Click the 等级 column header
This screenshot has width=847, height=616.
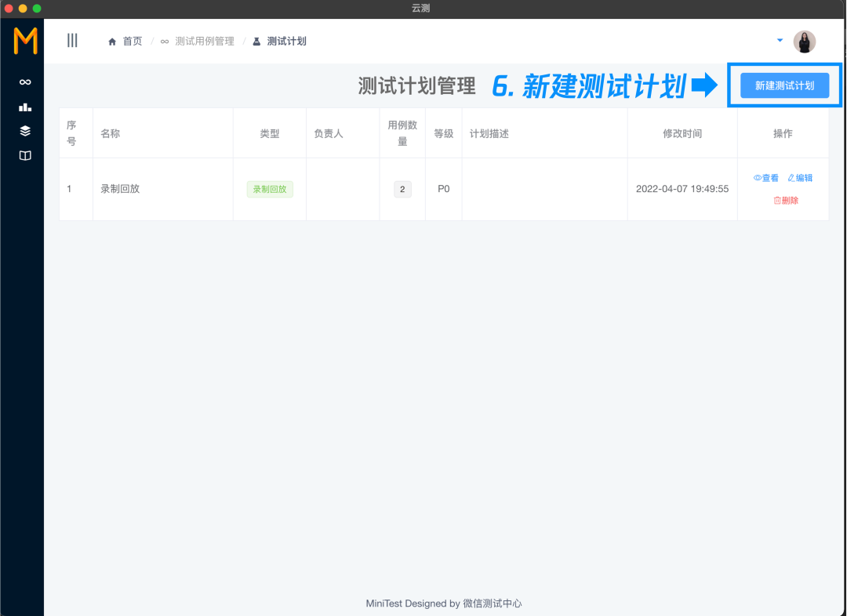443,133
